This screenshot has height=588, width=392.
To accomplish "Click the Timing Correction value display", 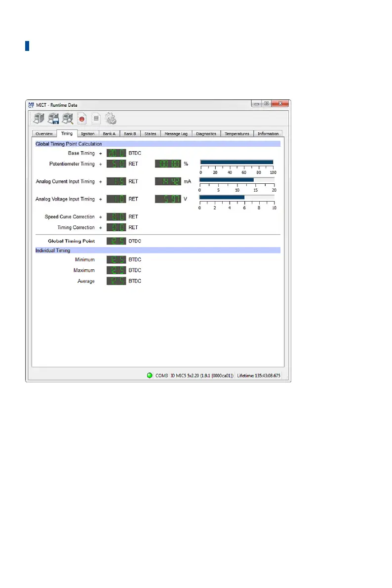I will click(116, 227).
